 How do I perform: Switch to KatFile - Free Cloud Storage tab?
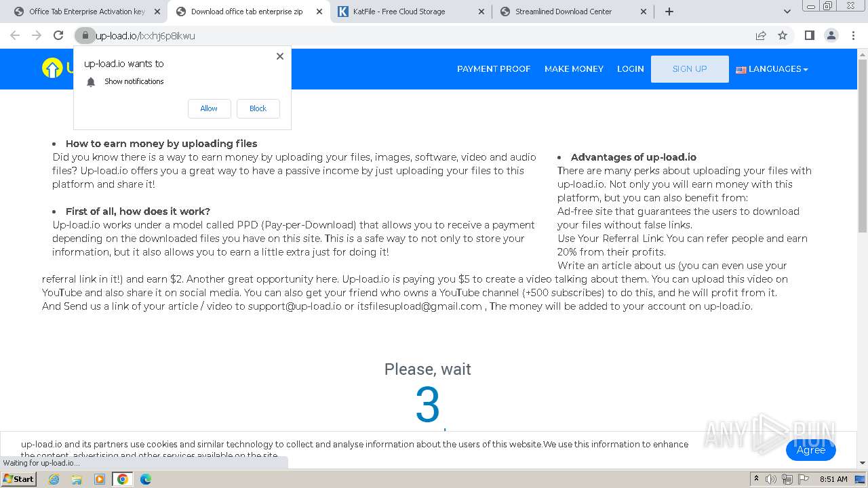pos(411,12)
